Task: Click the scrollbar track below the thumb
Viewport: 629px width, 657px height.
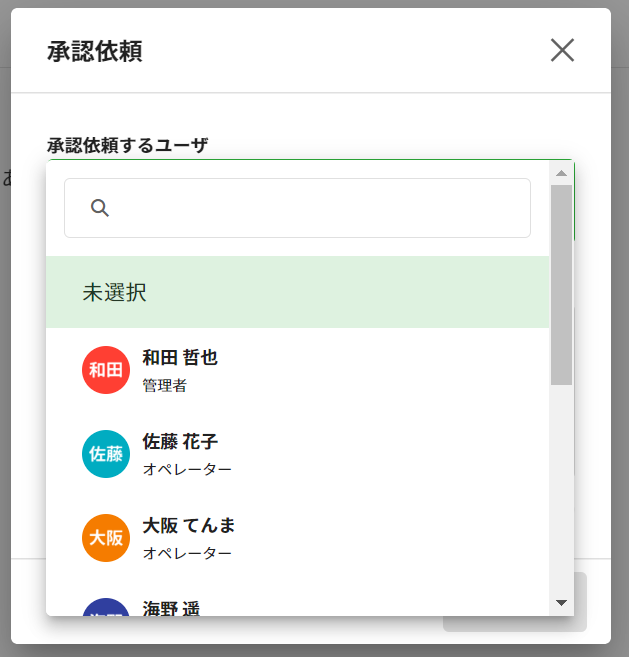Action: click(561, 490)
